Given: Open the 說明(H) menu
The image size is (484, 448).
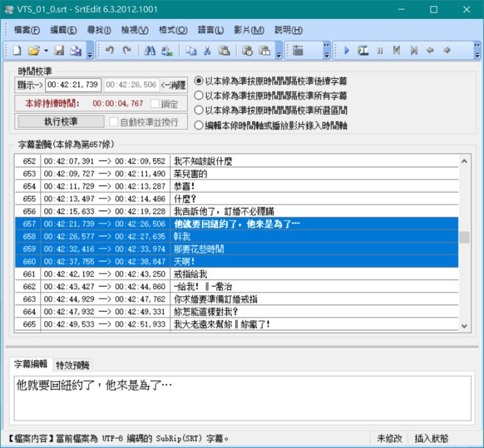Looking at the screenshot, I should [289, 30].
